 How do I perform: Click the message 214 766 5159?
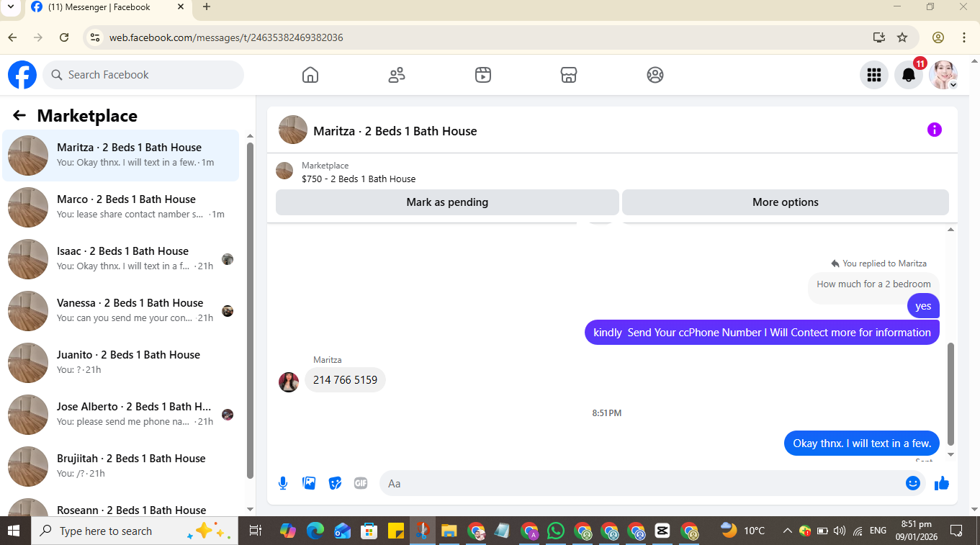(345, 380)
